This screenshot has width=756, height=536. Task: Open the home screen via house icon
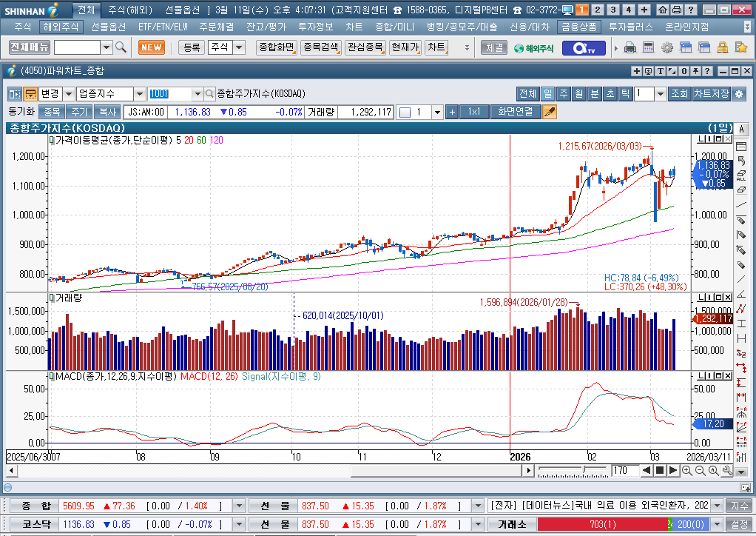(x=663, y=10)
